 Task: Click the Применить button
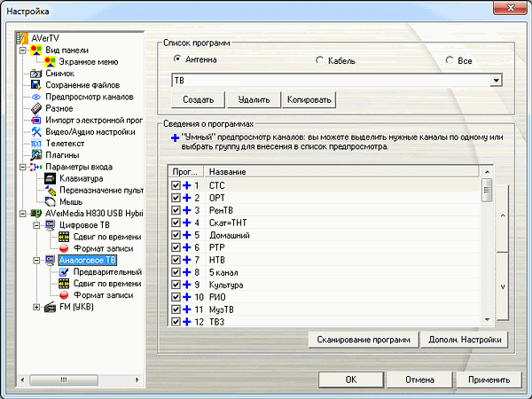pos(490,379)
